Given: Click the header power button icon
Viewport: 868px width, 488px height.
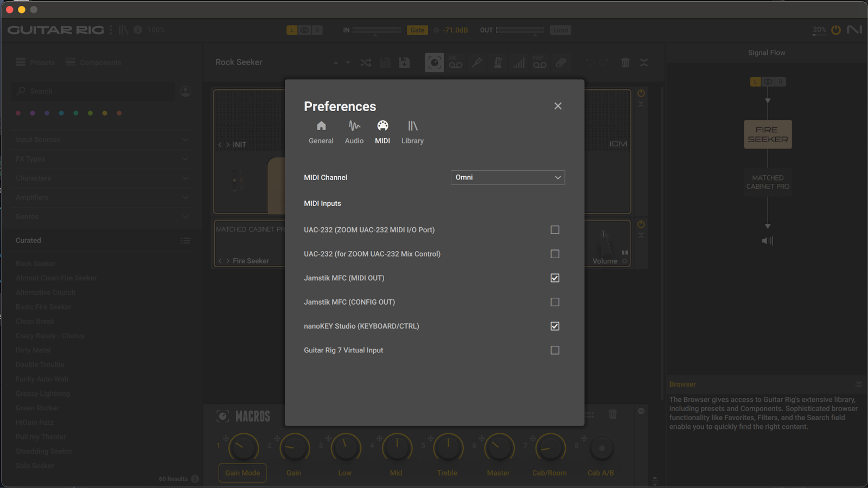Looking at the screenshot, I should click(x=836, y=30).
